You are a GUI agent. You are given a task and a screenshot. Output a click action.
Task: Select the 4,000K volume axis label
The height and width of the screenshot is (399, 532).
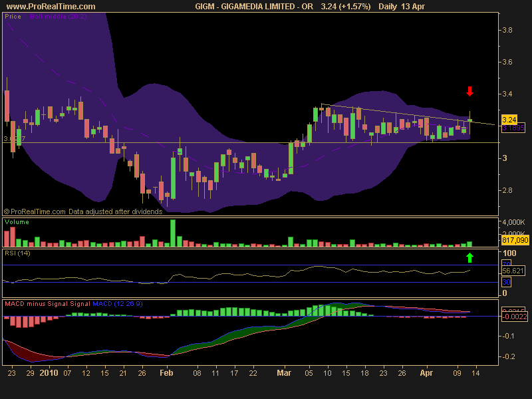[513, 222]
